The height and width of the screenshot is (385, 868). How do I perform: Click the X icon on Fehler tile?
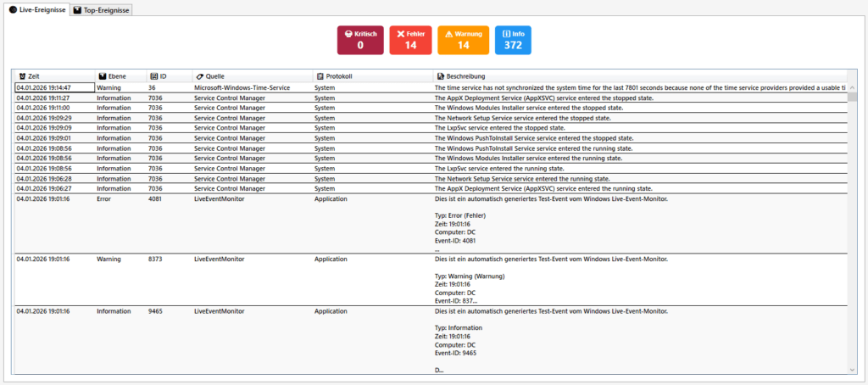[401, 34]
